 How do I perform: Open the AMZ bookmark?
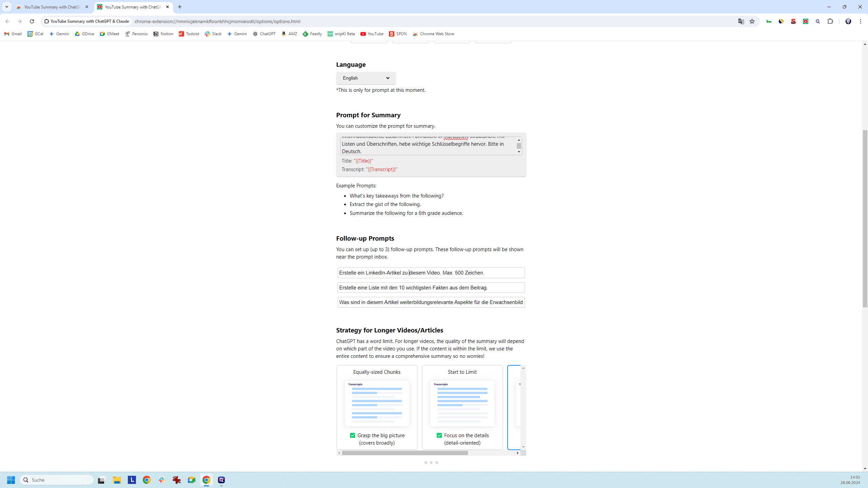(289, 34)
